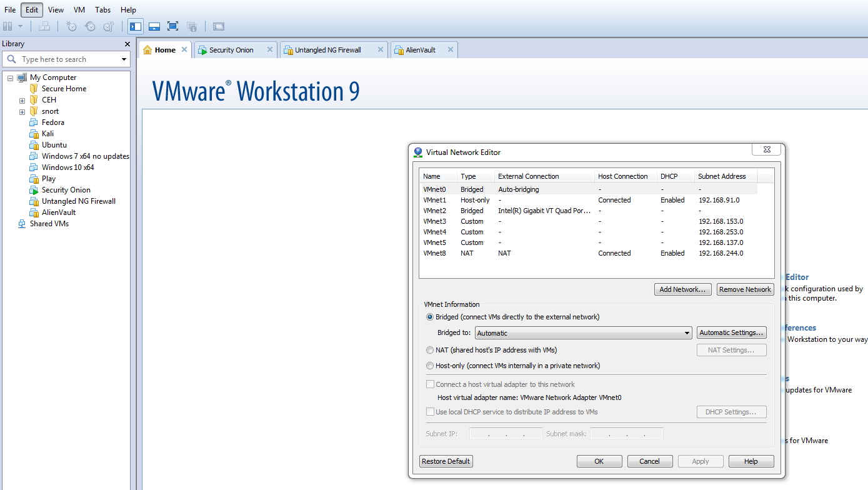Open the power options dropdown arrow in toolbar
Image resolution: width=868 pixels, height=490 pixels.
[20, 26]
